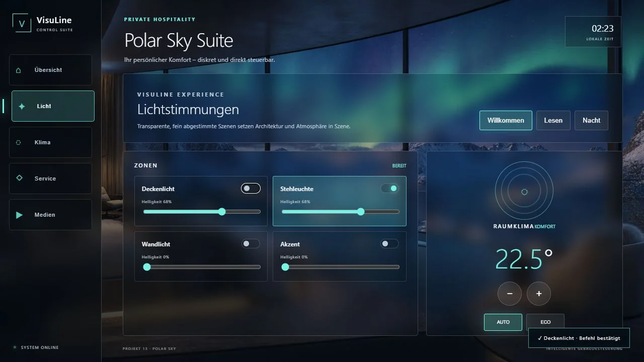Click the VisuLine V logo icon
The width and height of the screenshot is (644, 362).
pyautogui.click(x=22, y=24)
